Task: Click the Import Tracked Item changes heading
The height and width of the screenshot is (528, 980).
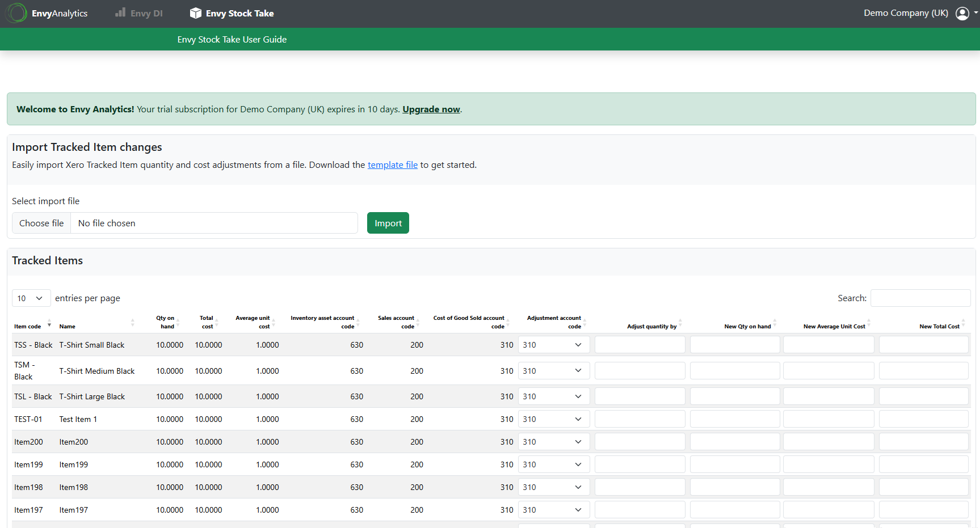Action: click(87, 147)
